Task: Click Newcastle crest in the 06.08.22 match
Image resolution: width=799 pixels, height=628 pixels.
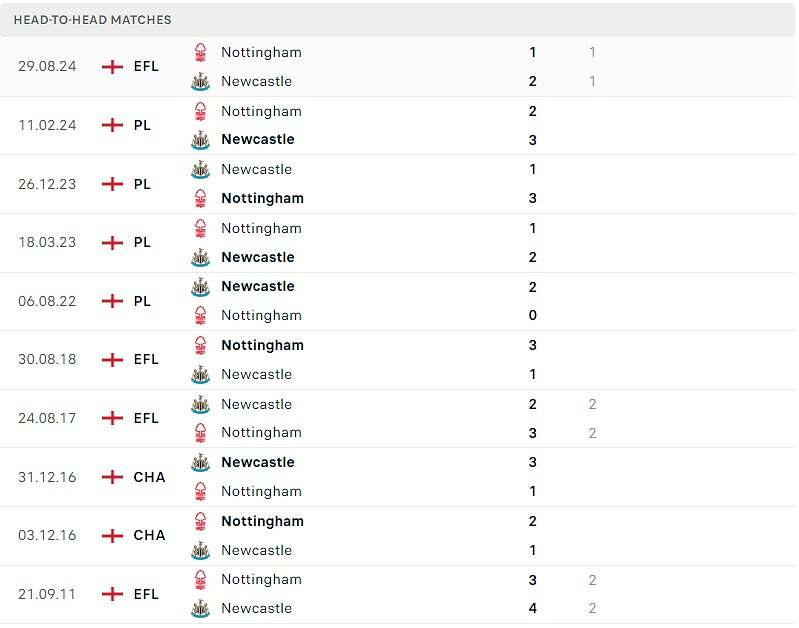Action: coord(201,287)
